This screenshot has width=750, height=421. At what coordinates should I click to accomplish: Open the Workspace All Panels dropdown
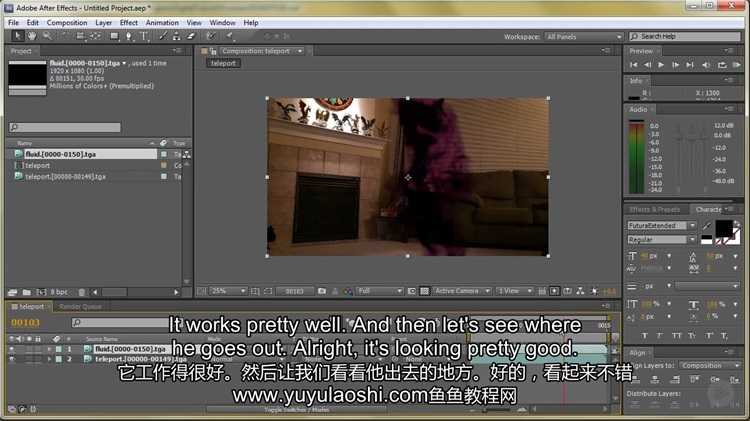584,37
